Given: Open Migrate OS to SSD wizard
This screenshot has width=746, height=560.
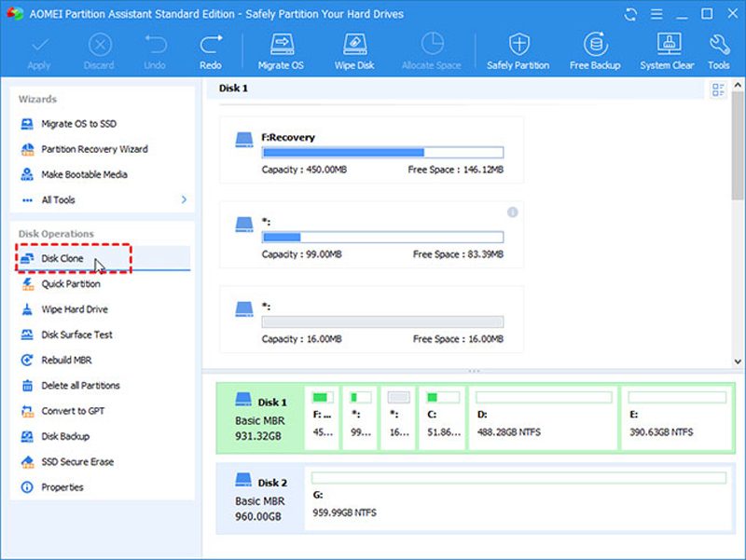Looking at the screenshot, I should point(78,124).
